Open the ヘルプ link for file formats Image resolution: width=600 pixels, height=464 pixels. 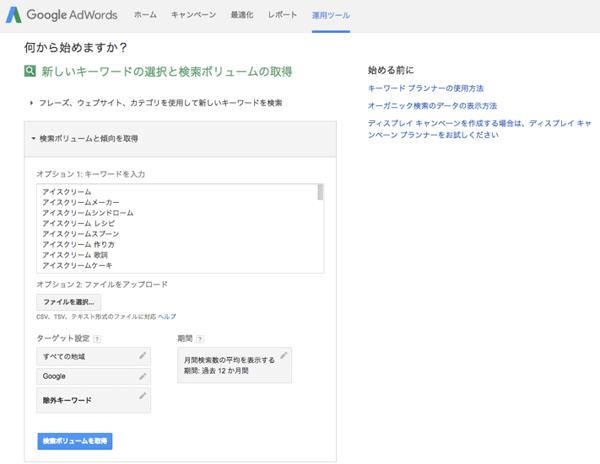[x=167, y=316]
